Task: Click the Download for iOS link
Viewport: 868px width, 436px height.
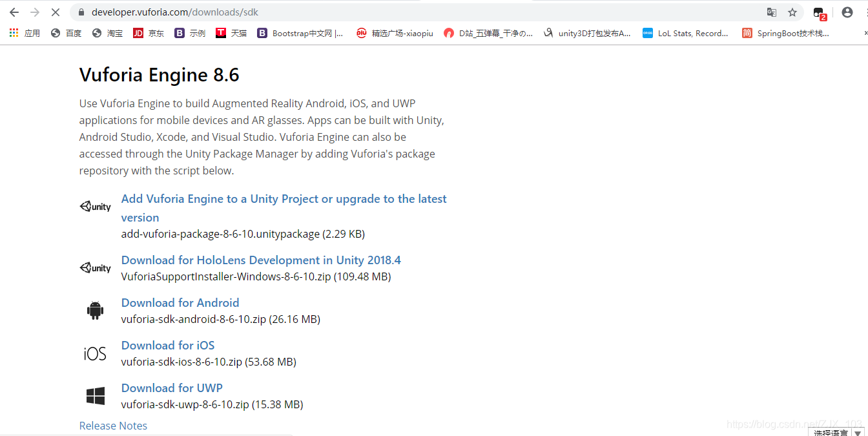Action: pos(168,346)
